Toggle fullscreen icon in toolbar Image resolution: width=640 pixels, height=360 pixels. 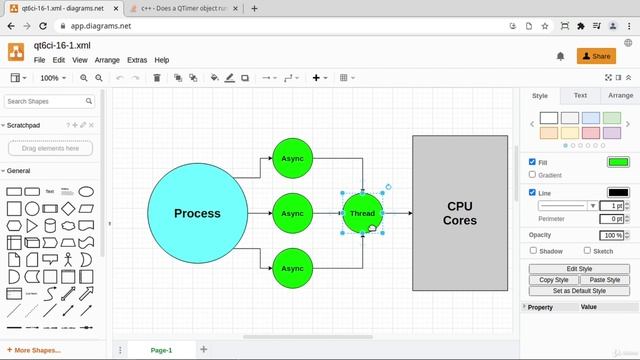click(x=608, y=78)
